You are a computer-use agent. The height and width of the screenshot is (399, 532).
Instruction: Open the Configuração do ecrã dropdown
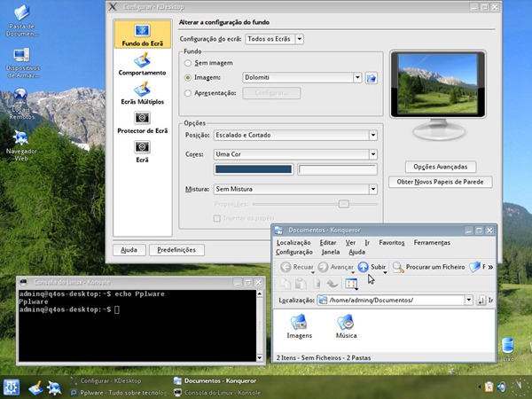click(275, 39)
